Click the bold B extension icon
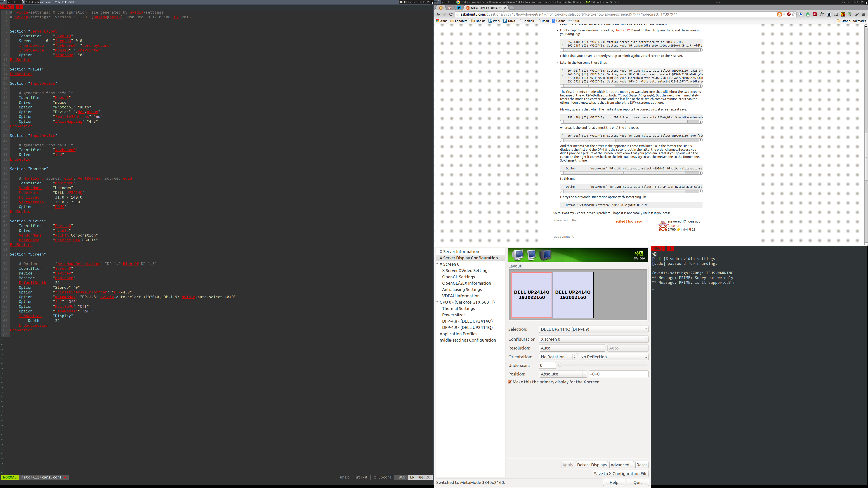The width and height of the screenshot is (868, 488). (x=829, y=14)
